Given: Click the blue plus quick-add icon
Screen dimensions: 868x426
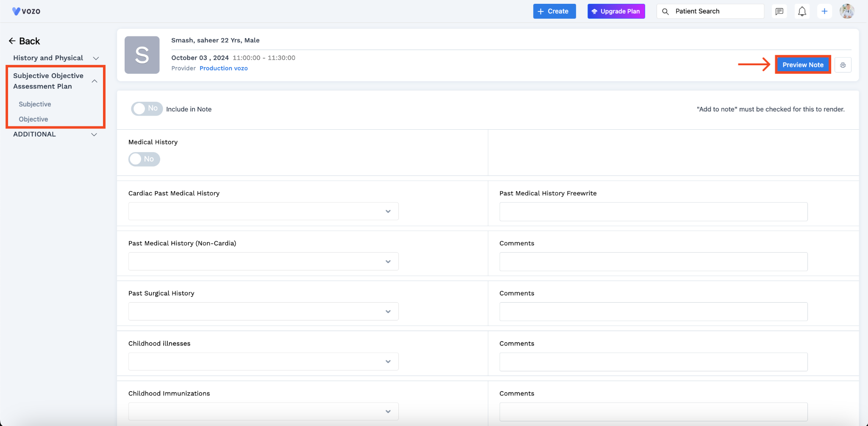Looking at the screenshot, I should (824, 11).
